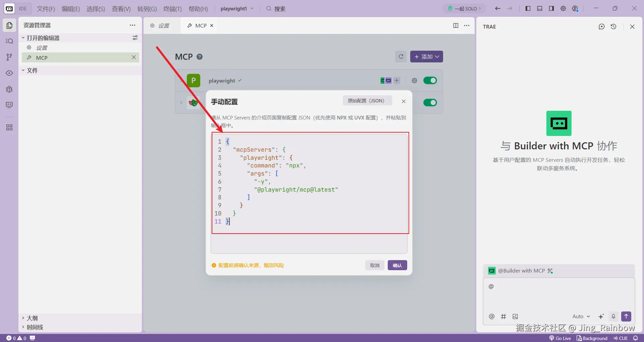Open chat history clock icon in TRAE panel
644x342 pixels.
coord(613,27)
